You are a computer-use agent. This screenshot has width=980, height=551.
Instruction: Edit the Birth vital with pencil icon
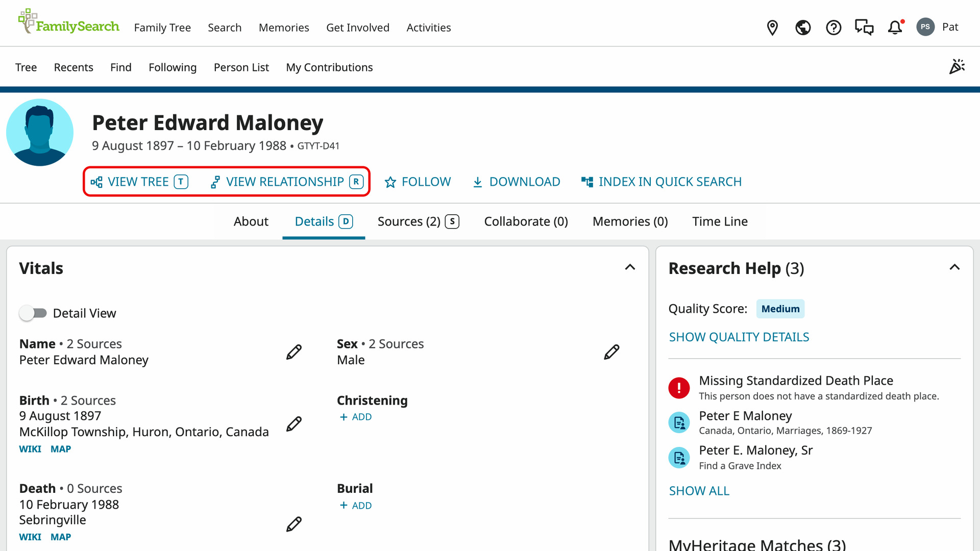[x=294, y=424]
